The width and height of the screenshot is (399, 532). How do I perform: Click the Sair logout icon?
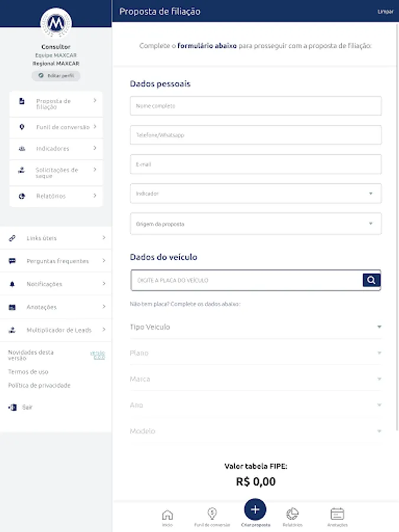(x=12, y=407)
